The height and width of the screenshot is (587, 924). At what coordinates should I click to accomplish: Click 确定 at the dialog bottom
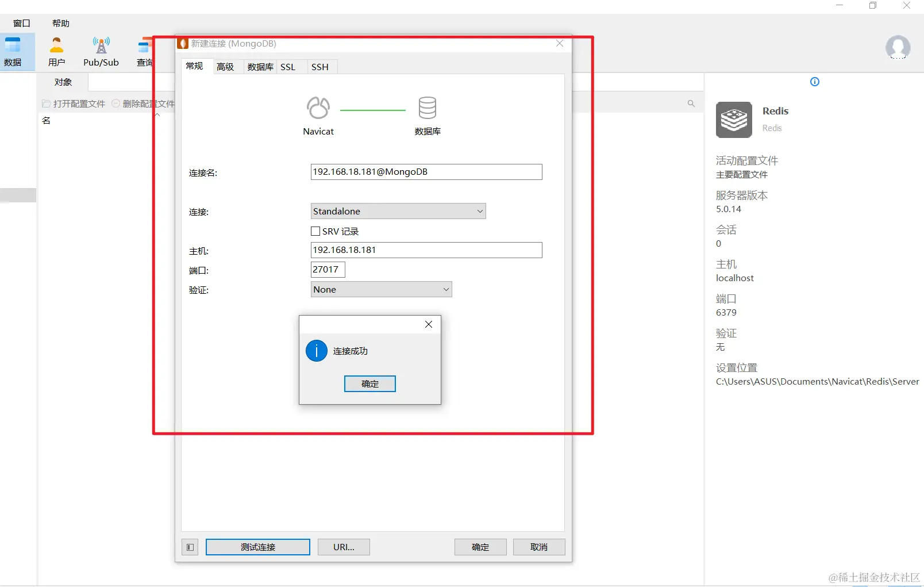point(480,547)
